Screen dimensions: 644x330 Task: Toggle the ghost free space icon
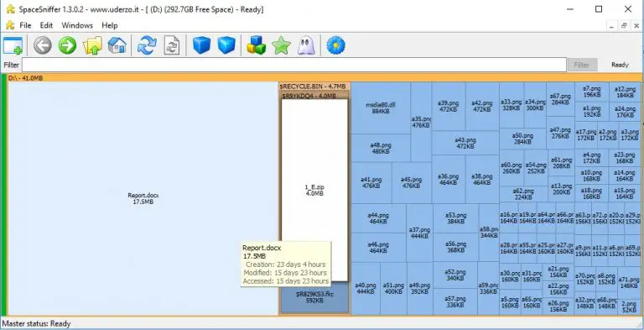305,45
